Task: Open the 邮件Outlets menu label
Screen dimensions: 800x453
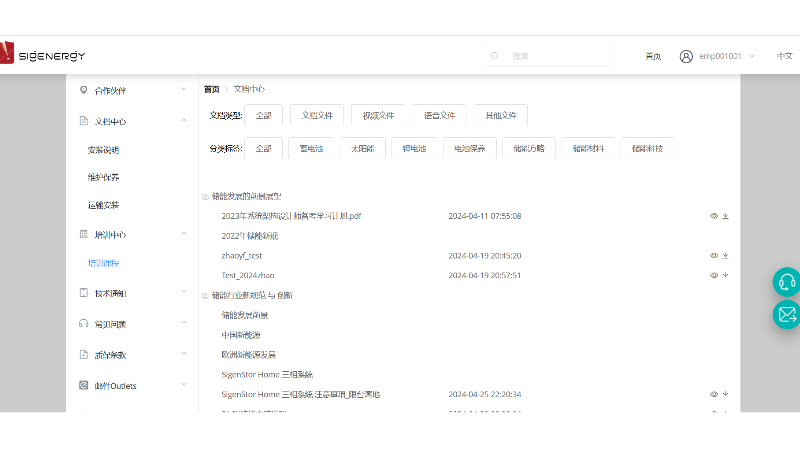Action: point(115,386)
